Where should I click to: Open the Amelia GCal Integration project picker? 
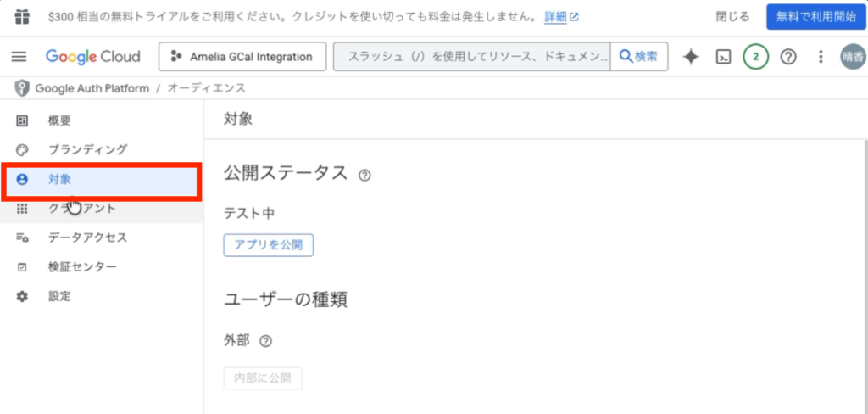click(242, 57)
